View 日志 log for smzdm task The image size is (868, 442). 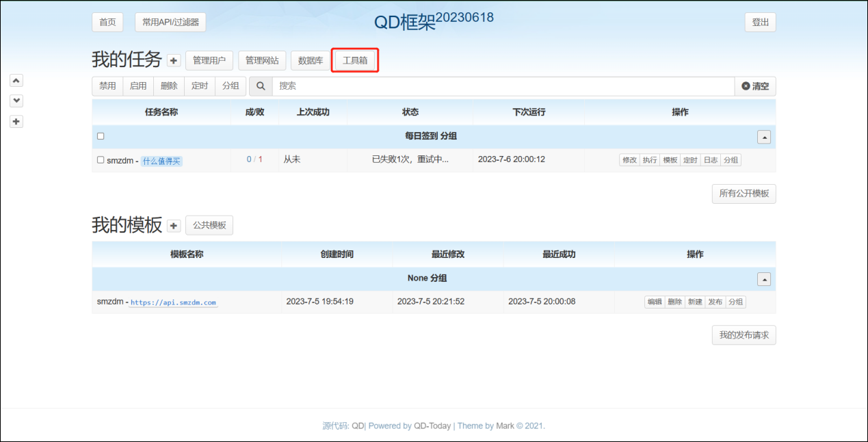coord(711,160)
